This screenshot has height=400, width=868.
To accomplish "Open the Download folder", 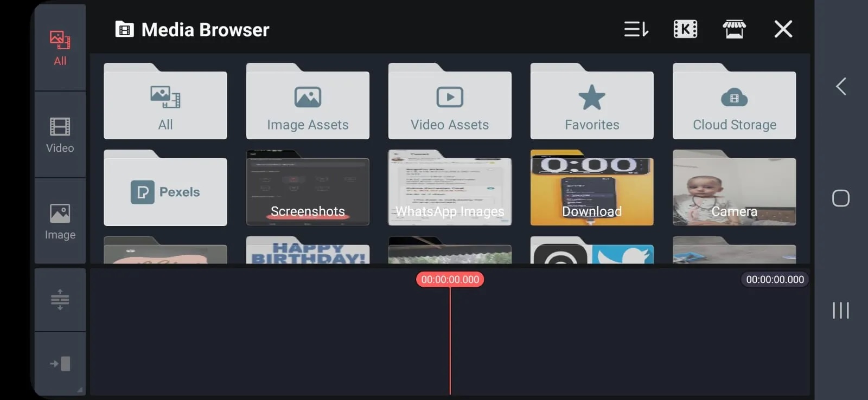I will (x=592, y=191).
